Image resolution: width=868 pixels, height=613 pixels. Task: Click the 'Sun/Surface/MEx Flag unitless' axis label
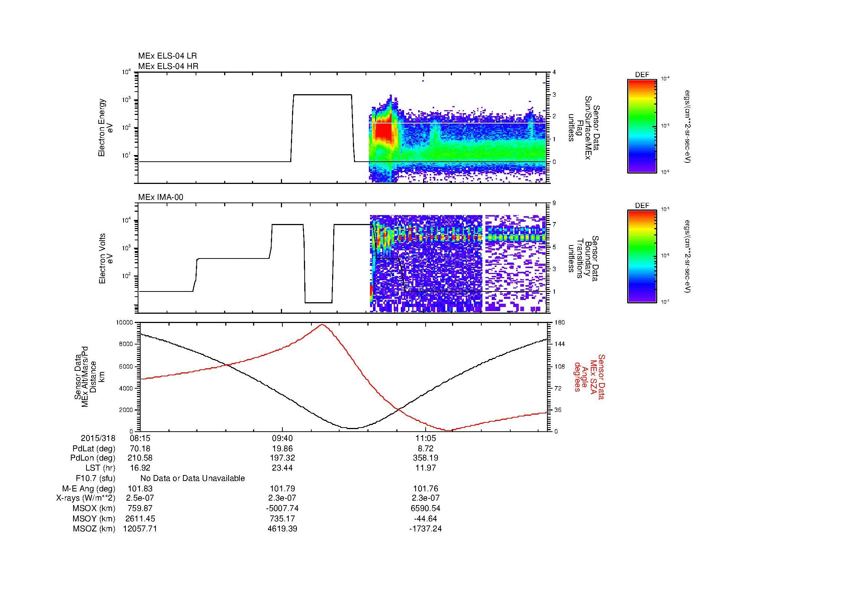[x=584, y=128]
